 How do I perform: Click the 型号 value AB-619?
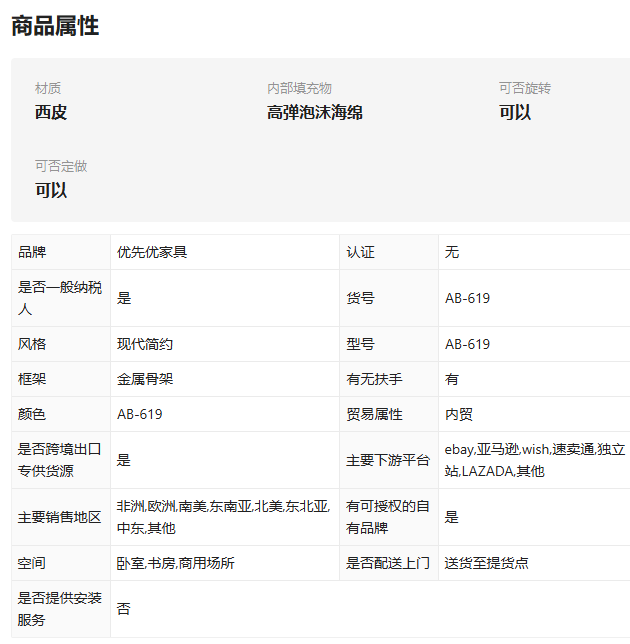pos(467,344)
